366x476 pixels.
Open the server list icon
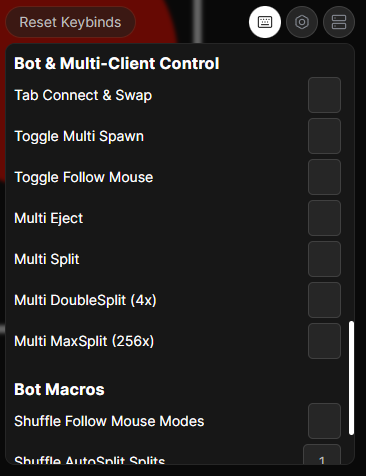click(x=339, y=22)
